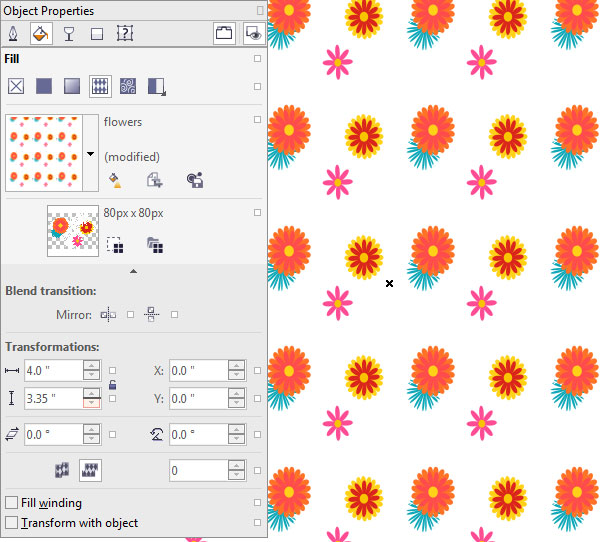Increase X offset with spinner arrow

(236, 366)
